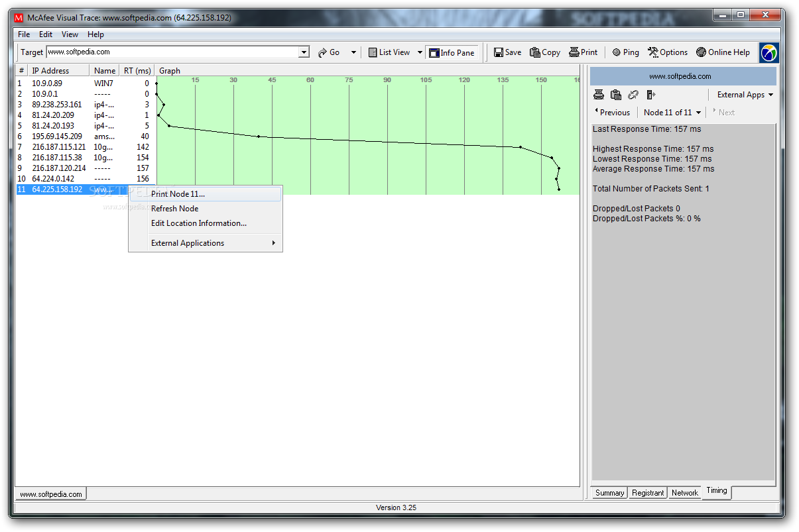Click the Go toolbar button
Viewport: 799px width, 532px height.
(x=330, y=52)
